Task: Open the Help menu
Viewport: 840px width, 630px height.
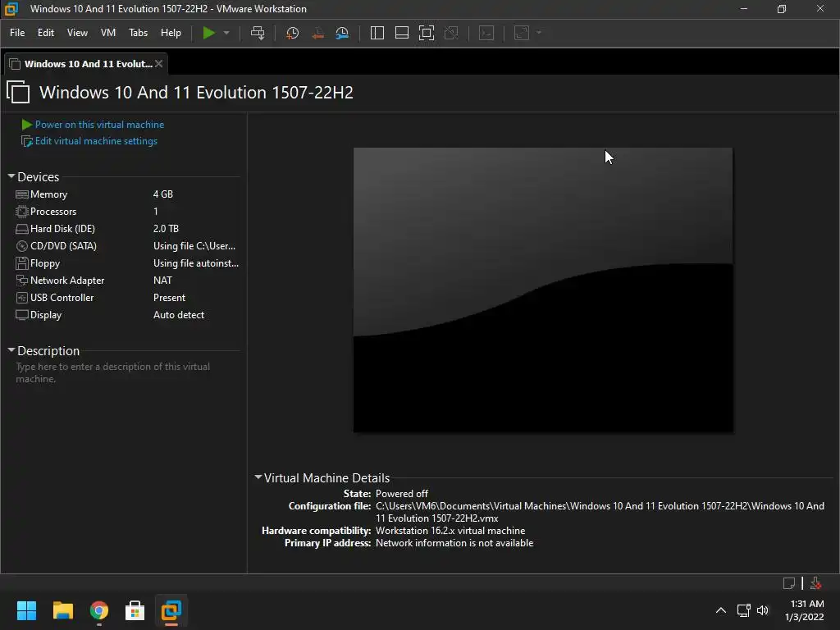Action: (x=171, y=33)
